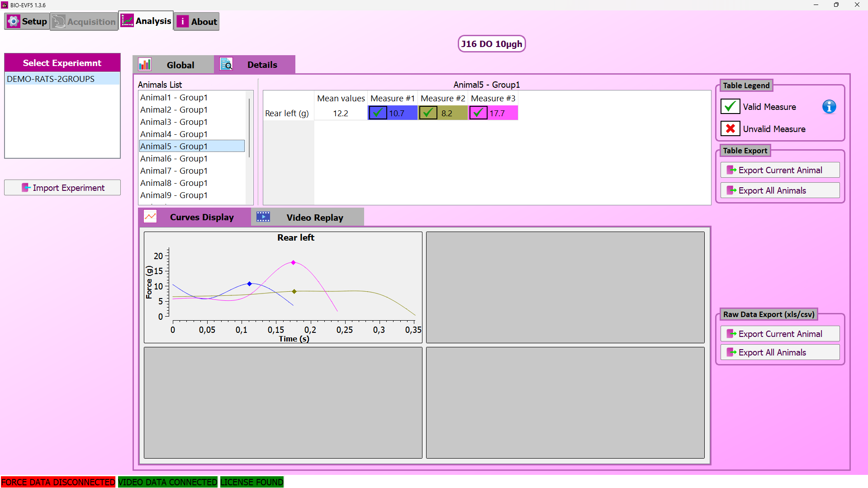868x488 pixels.
Task: Open the Global tab
Action: 180,65
